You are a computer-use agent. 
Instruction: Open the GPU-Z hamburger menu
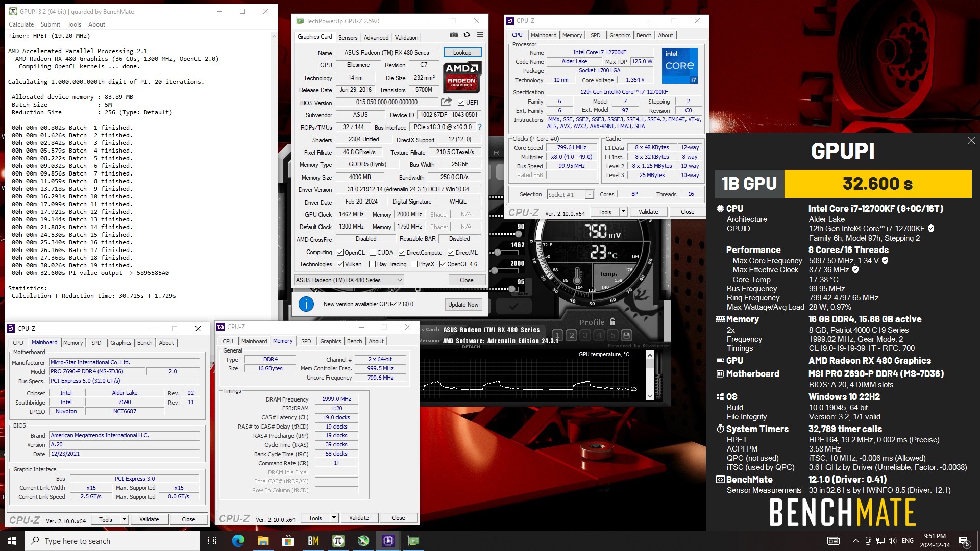tap(480, 35)
